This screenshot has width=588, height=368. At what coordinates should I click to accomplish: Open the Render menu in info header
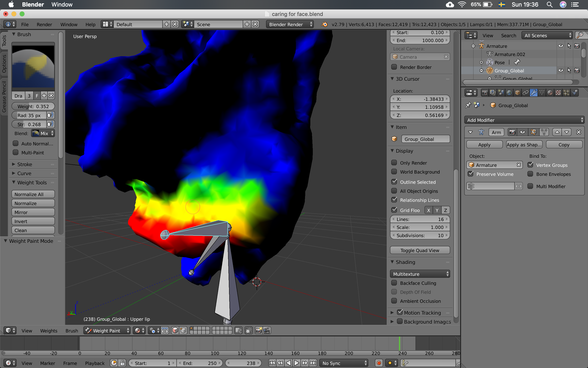coord(44,24)
